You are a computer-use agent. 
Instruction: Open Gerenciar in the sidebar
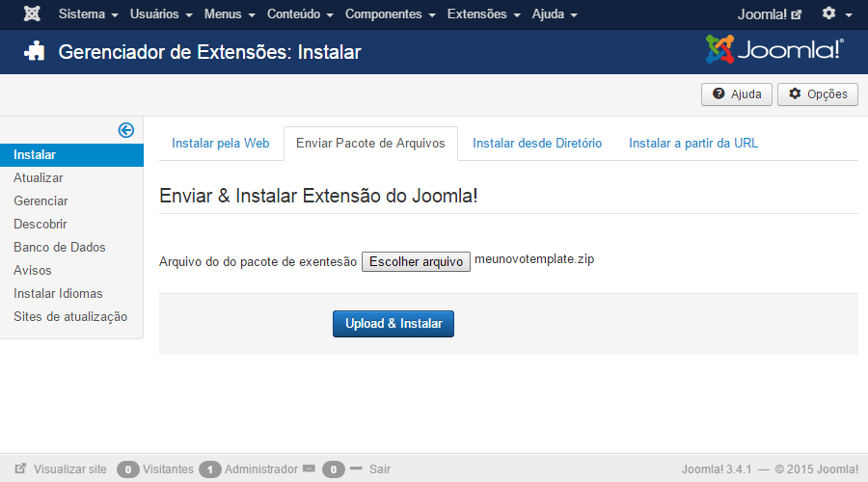point(41,201)
